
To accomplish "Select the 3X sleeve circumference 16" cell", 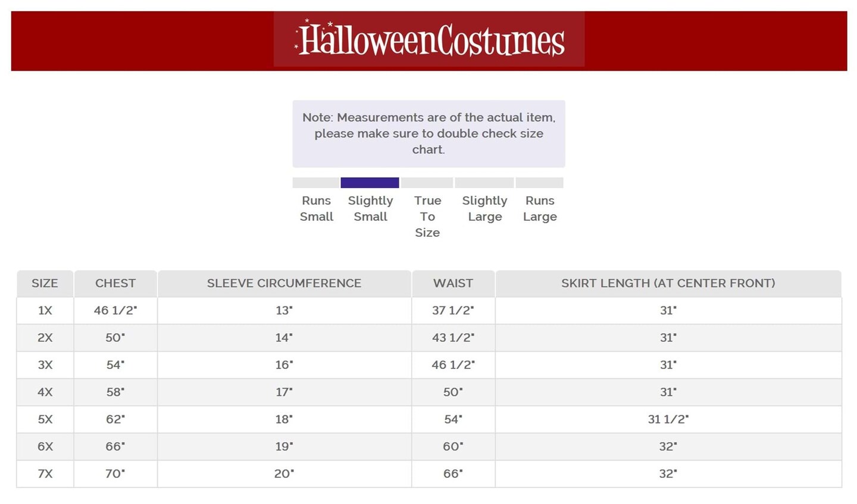I will click(x=284, y=365).
